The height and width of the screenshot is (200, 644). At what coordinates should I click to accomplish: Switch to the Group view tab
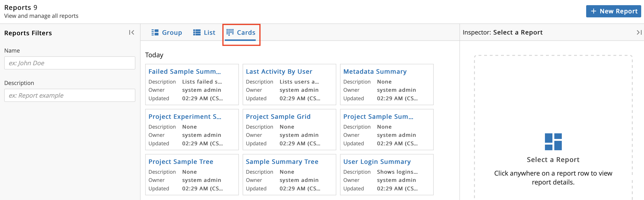(167, 33)
